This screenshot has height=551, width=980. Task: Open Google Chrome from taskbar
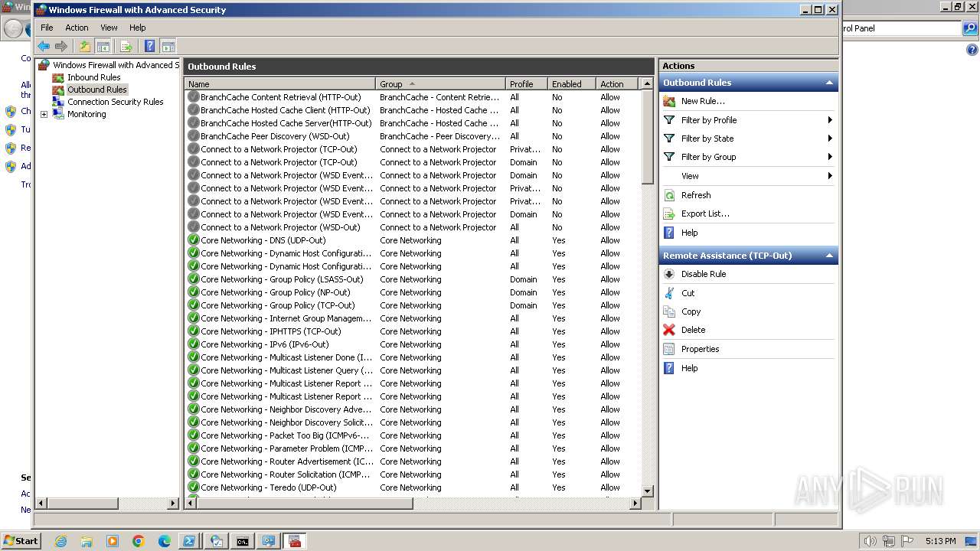point(139,541)
